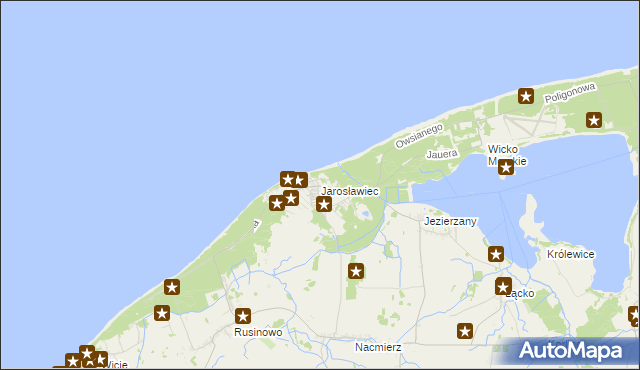Select the Rusinowo village label

tap(258, 332)
